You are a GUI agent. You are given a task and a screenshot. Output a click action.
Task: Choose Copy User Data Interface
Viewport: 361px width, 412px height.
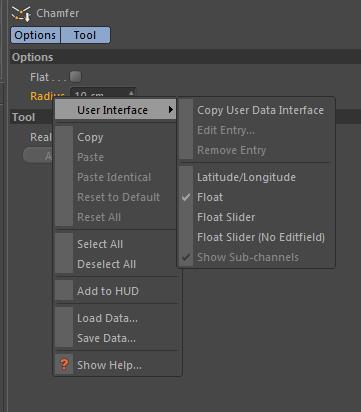pyautogui.click(x=256, y=110)
